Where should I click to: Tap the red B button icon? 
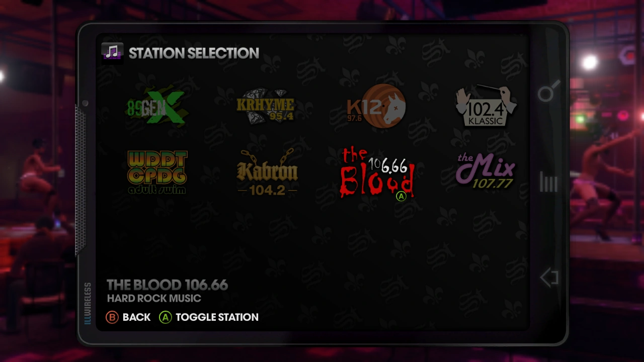(x=112, y=317)
